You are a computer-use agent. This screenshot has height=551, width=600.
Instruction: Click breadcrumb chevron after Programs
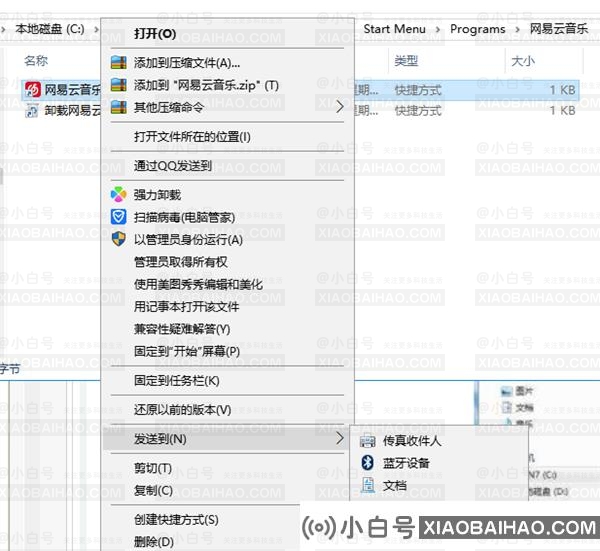(518, 29)
